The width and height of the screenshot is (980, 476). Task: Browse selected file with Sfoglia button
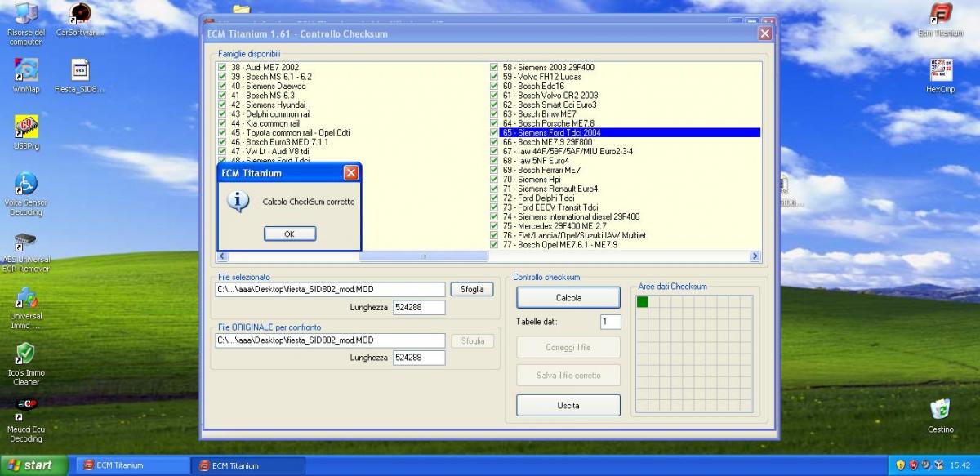click(x=472, y=289)
